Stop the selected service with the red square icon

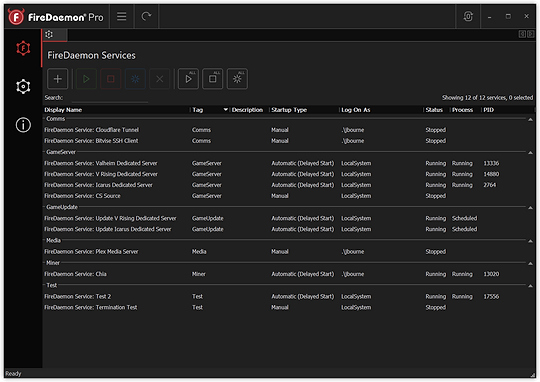tap(111, 79)
